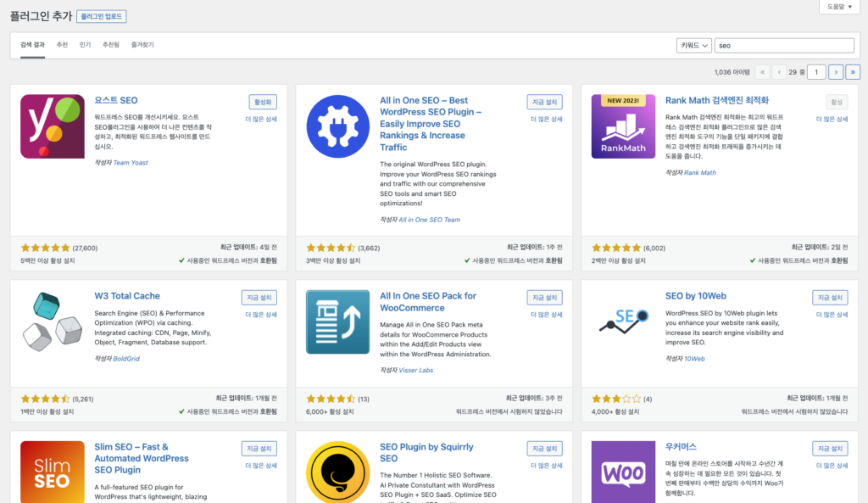Screen dimensions: 868x503
Task: View 더 많은 상세 for 요스트 SEO
Action: coord(261,119)
